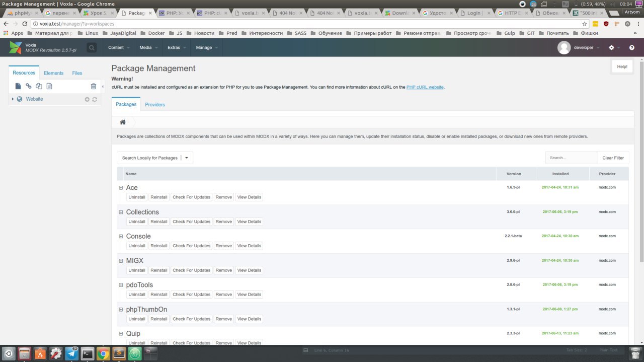Expand the Website tree node arrow
Viewport: 644px width, 362px height.
[x=13, y=99]
